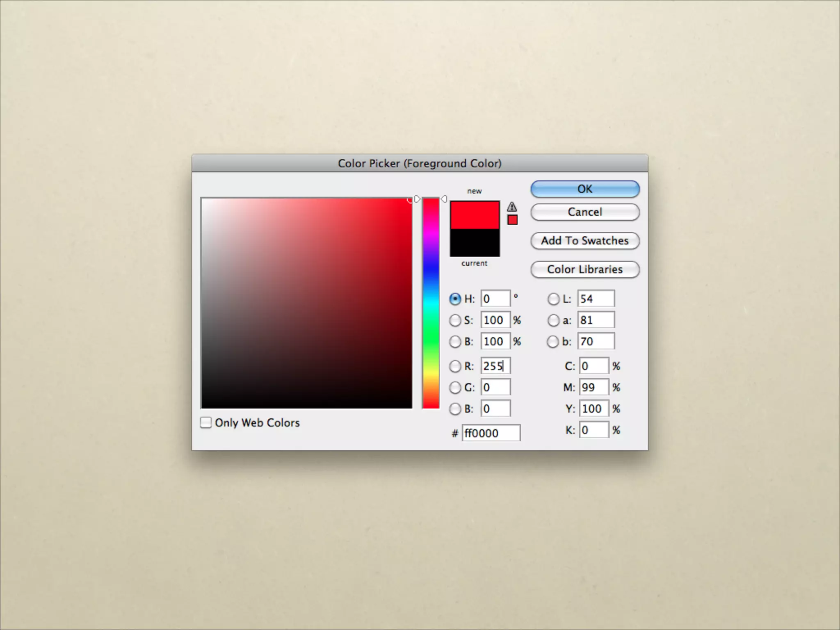Click the hex color input field
The width and height of the screenshot is (840, 630).
tap(491, 433)
